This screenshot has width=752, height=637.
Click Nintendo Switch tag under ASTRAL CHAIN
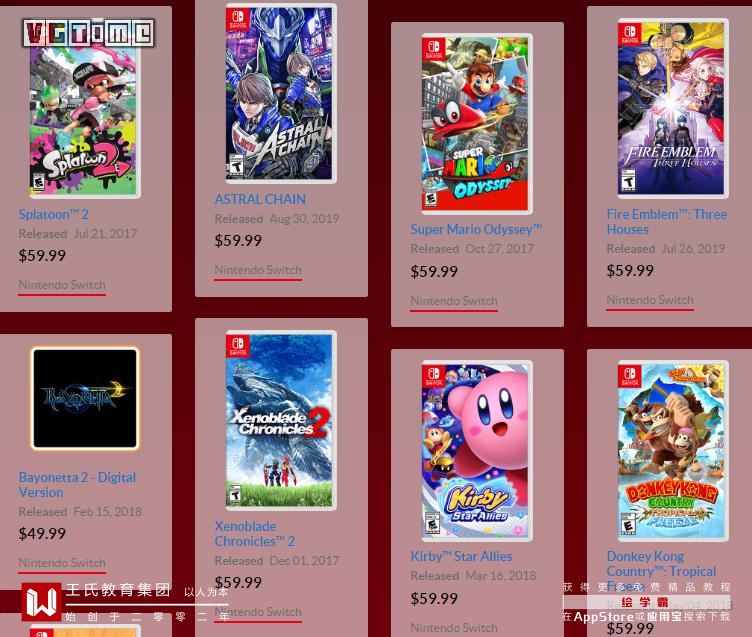pos(258,270)
